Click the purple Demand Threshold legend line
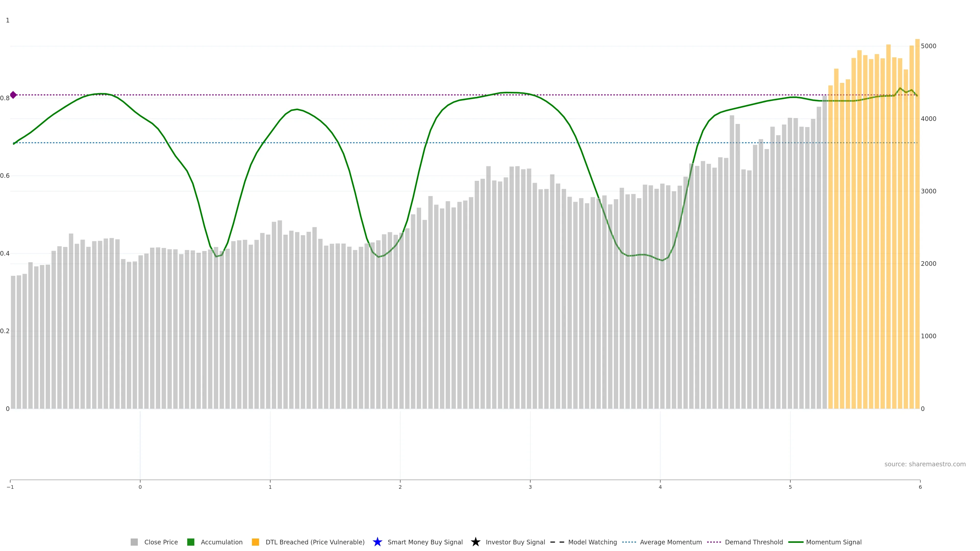Viewport: 980px width, 551px height. coord(714,542)
